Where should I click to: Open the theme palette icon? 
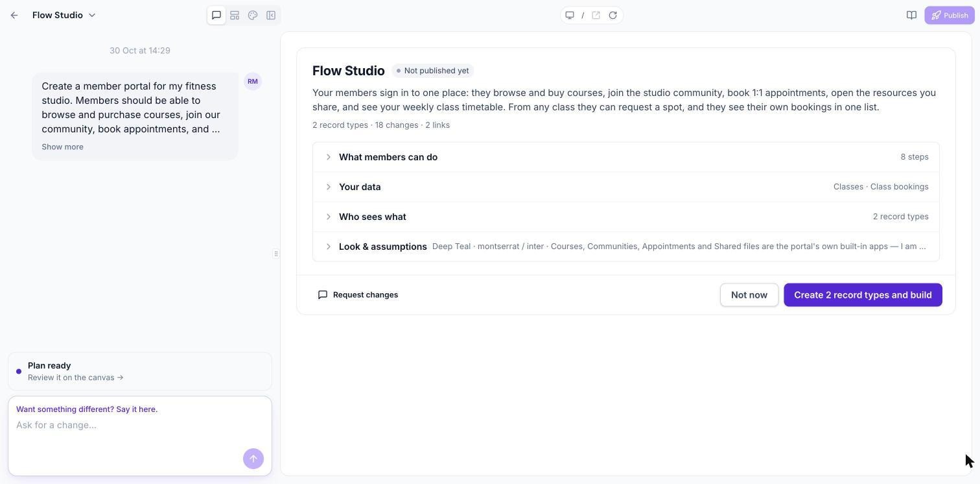tap(253, 15)
